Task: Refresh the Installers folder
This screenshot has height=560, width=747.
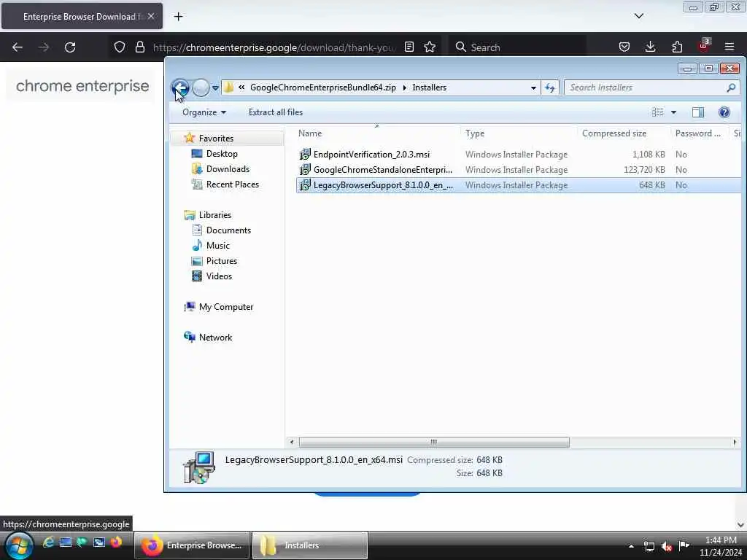Action: pos(550,88)
